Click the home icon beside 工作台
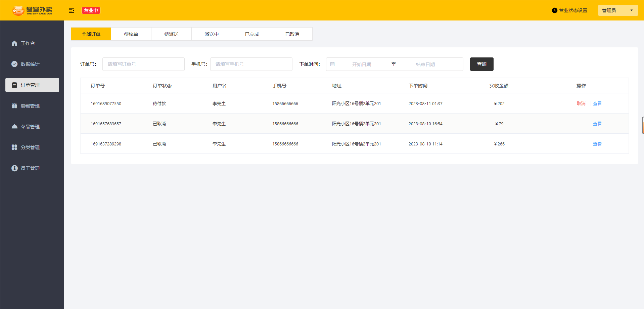 pyautogui.click(x=14, y=43)
